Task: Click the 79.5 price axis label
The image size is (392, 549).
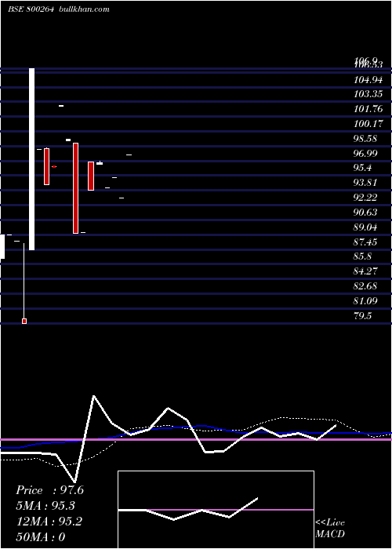Action: [362, 316]
